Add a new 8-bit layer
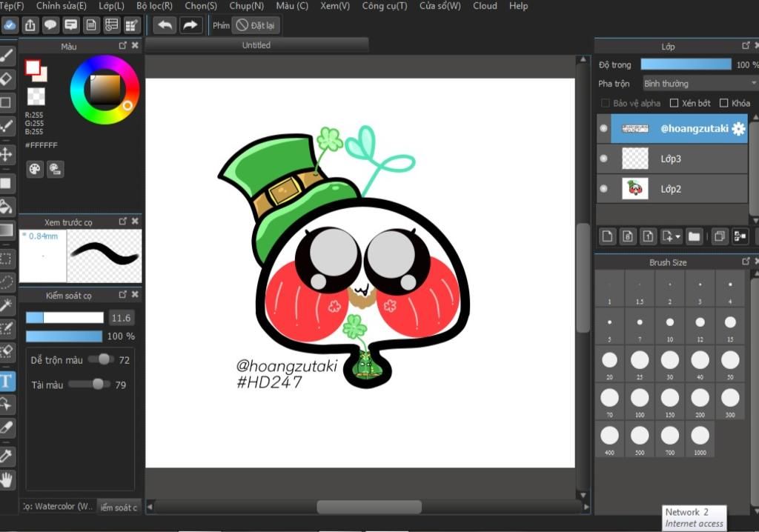 (x=628, y=236)
